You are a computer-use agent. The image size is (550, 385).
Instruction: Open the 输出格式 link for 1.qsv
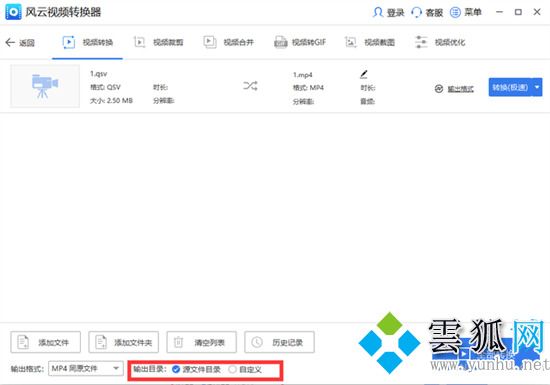(x=461, y=89)
